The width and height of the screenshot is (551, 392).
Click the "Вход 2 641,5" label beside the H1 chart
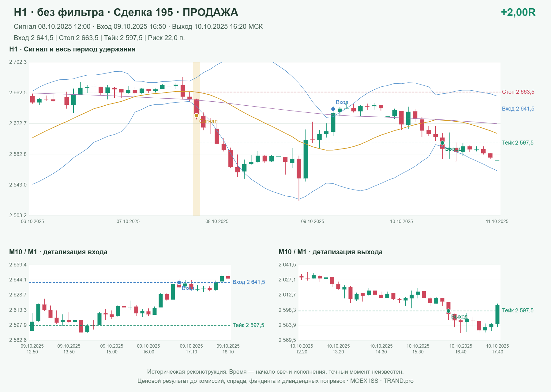click(518, 109)
